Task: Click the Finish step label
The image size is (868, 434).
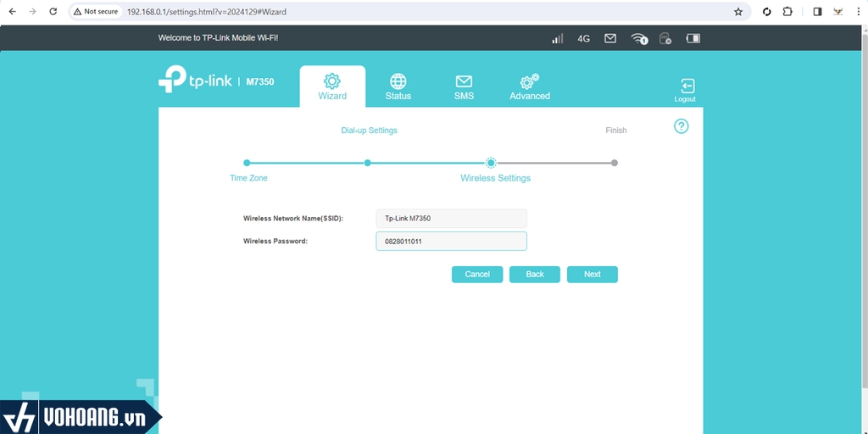Action: (616, 131)
